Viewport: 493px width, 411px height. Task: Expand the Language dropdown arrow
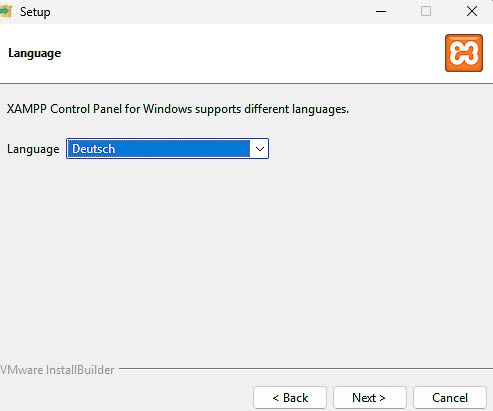(260, 149)
